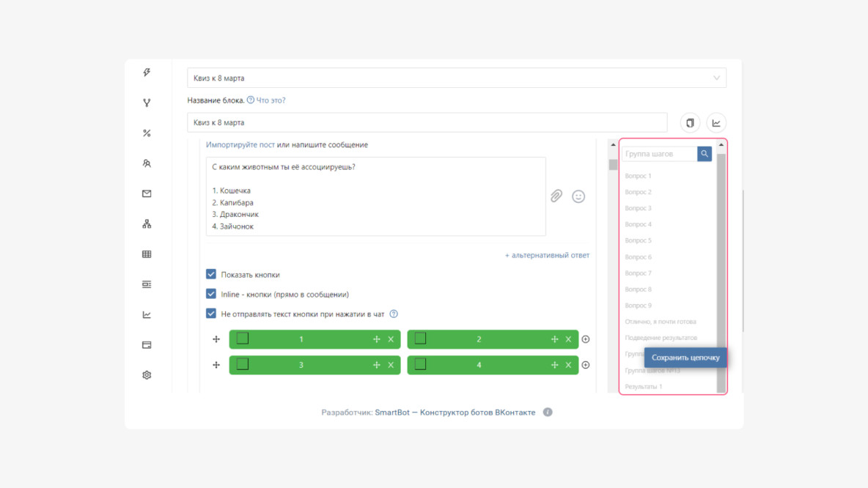Open the lightning bolt icon in sidebar
Screen dimensions: 868x488
click(x=147, y=73)
